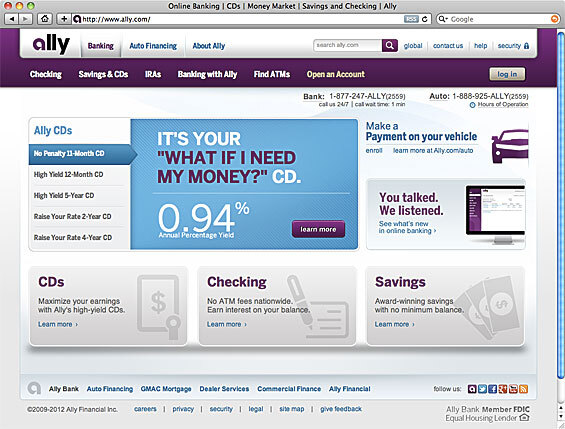Reload the page with the refresh icon

425,19
